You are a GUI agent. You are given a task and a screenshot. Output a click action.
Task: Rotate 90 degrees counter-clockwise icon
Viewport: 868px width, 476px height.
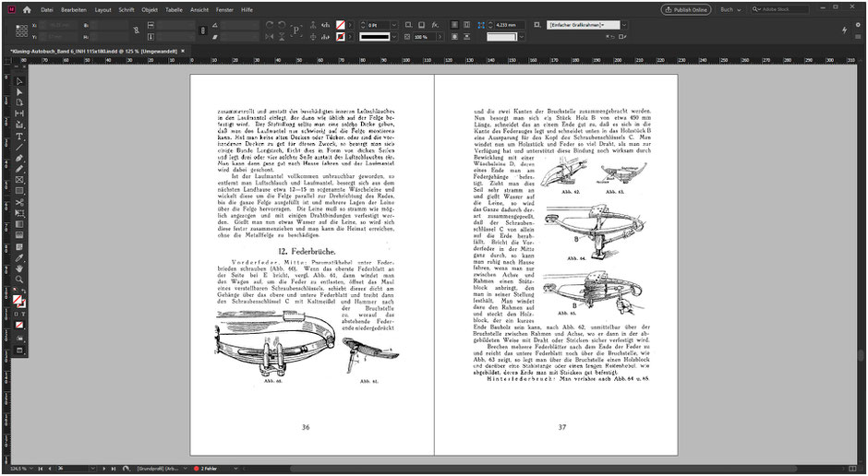click(x=282, y=25)
